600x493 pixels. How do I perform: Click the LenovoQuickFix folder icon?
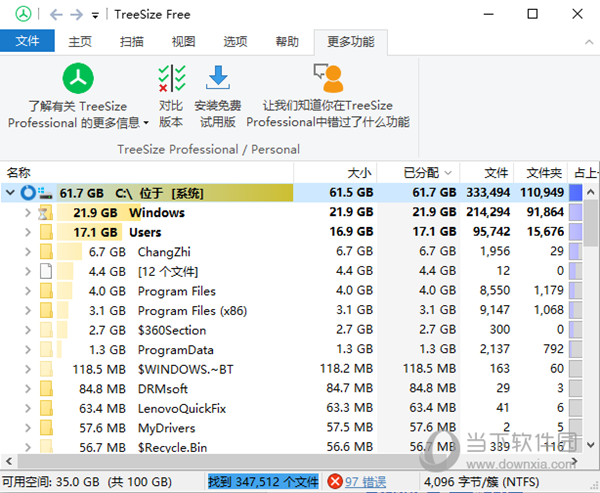(46, 408)
